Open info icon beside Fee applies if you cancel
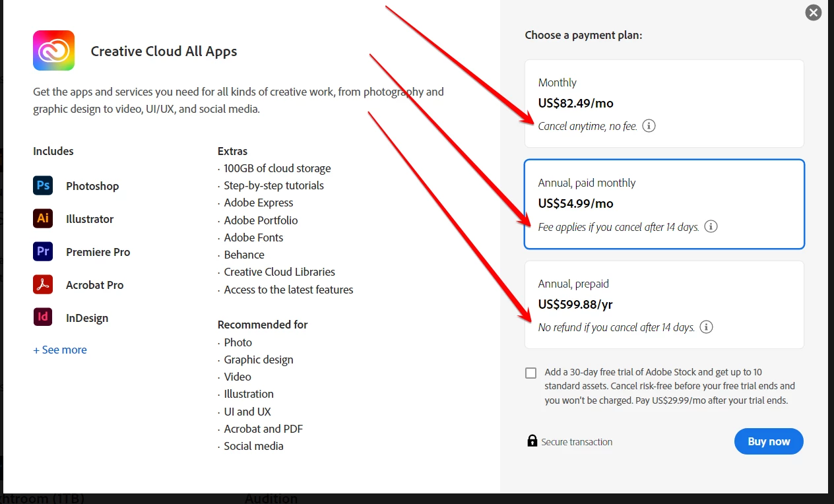This screenshot has height=504, width=834. (x=711, y=226)
